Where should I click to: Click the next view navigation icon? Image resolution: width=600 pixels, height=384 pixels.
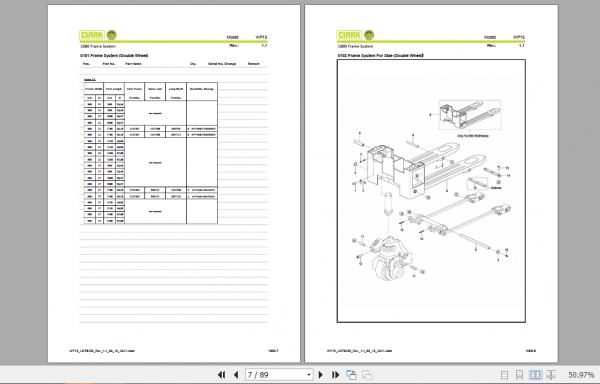367,375
